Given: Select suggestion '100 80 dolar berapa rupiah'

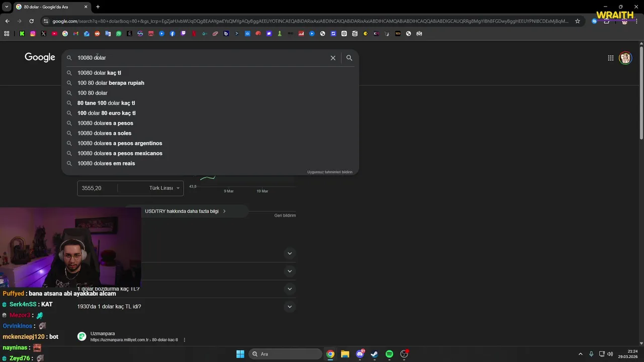Looking at the screenshot, I should click(x=210, y=83).
